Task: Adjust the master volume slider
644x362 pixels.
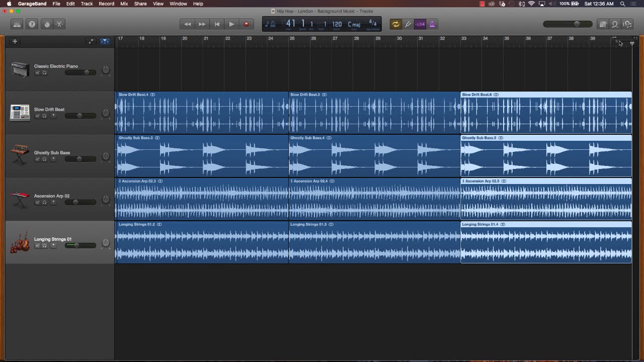Action: point(569,24)
